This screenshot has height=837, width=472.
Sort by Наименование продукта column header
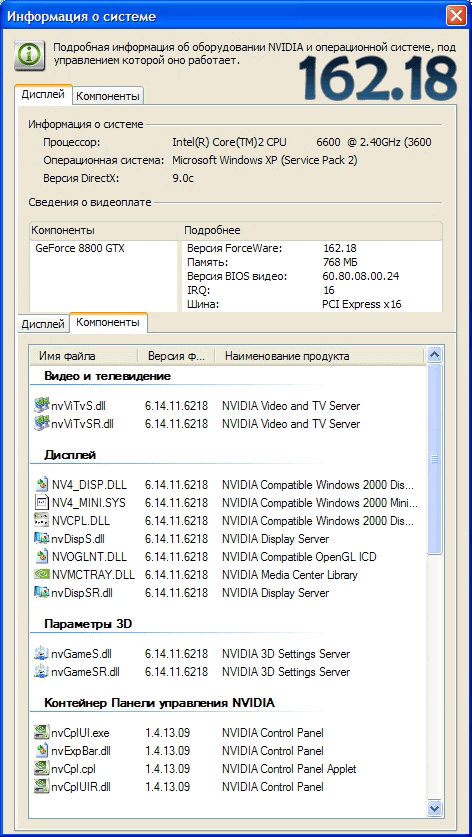pyautogui.click(x=319, y=356)
